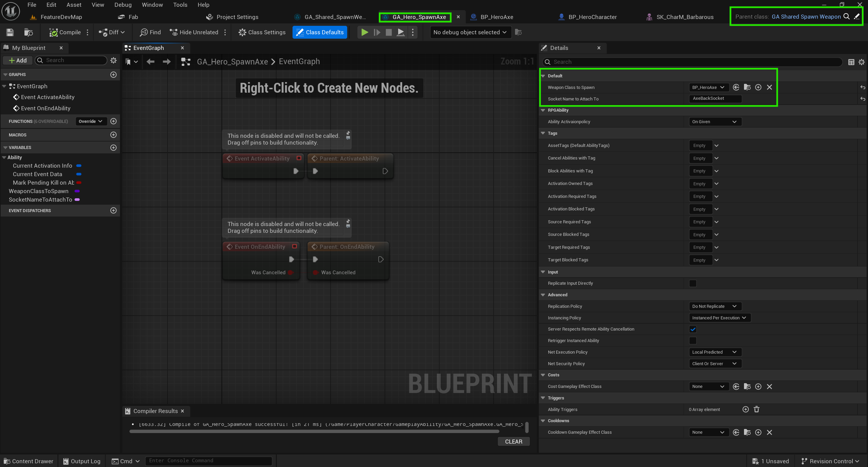Switch to BP_HeroCharacter tab
This screenshot has width=868, height=467.
592,17
